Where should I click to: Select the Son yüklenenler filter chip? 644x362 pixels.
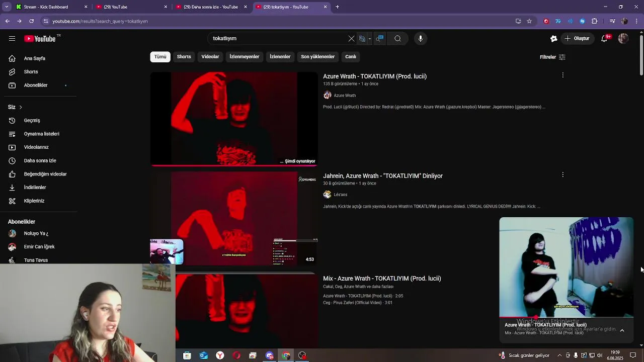point(317,57)
